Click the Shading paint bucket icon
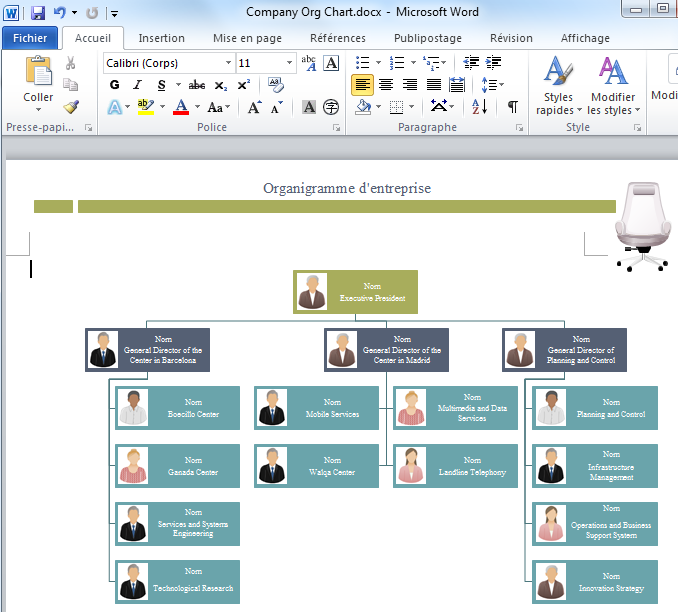678x612 pixels. click(363, 107)
